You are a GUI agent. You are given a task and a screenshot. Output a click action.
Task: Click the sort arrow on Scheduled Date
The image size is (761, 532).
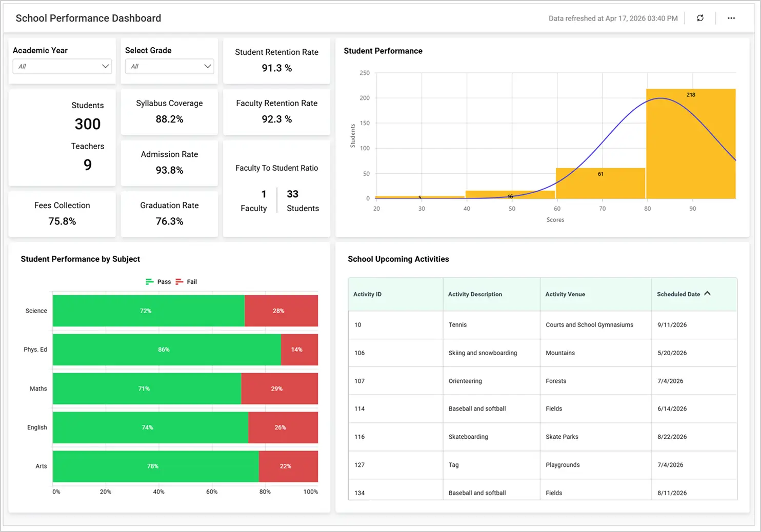pyautogui.click(x=708, y=293)
